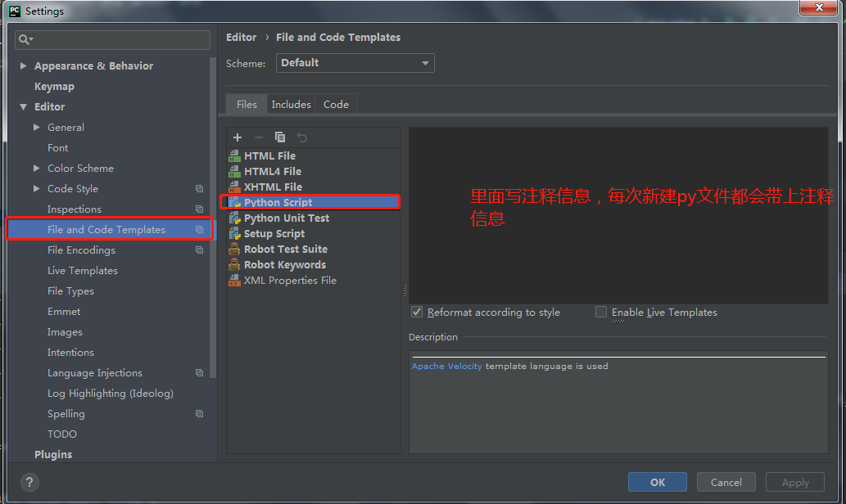Select the Robot Test Suite template
Screen dimensions: 846x504
pyautogui.click(x=313, y=249)
